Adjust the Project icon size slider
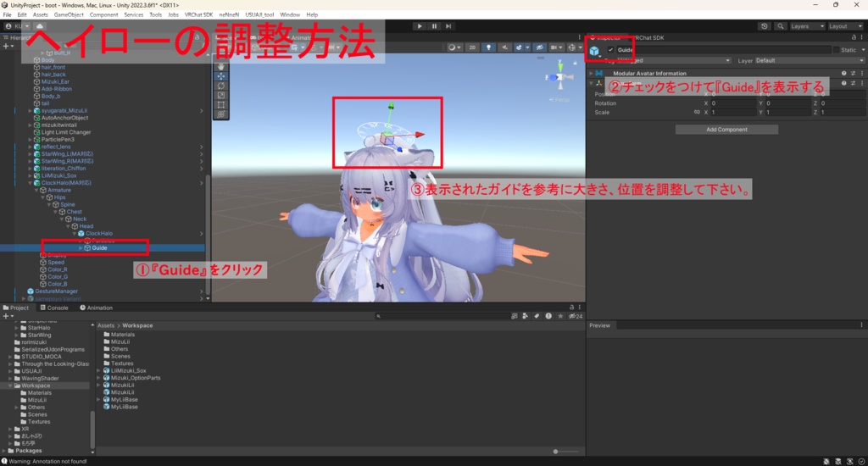The width and height of the screenshot is (868, 466). click(x=556, y=452)
